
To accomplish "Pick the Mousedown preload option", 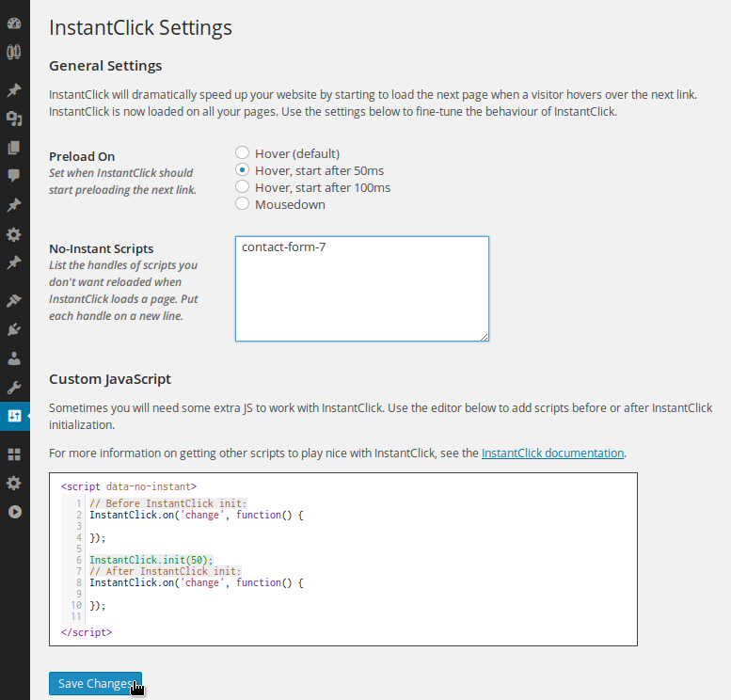I will tap(243, 204).
